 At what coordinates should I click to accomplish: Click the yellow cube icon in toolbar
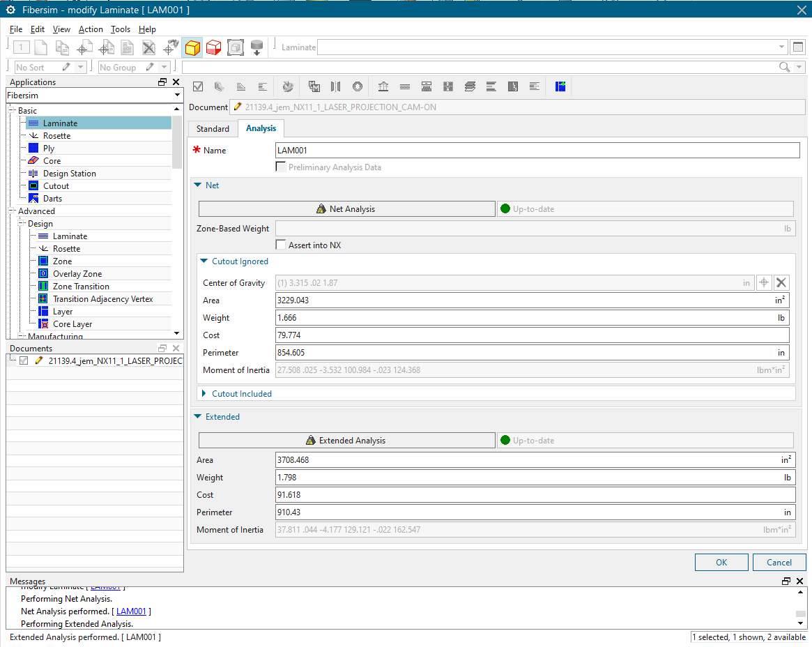click(x=192, y=47)
